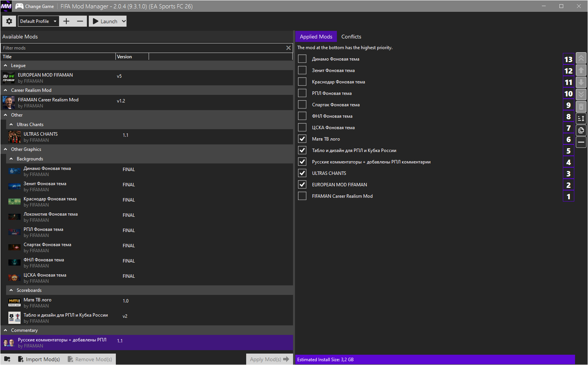
Task: Click the Import Mod(s) button
Action: [x=39, y=359]
